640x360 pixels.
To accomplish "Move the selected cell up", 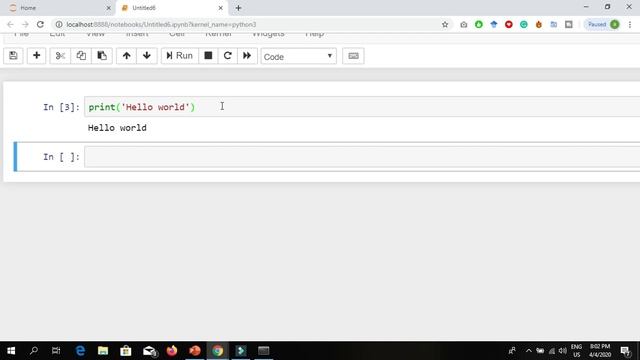I will [x=127, y=56].
